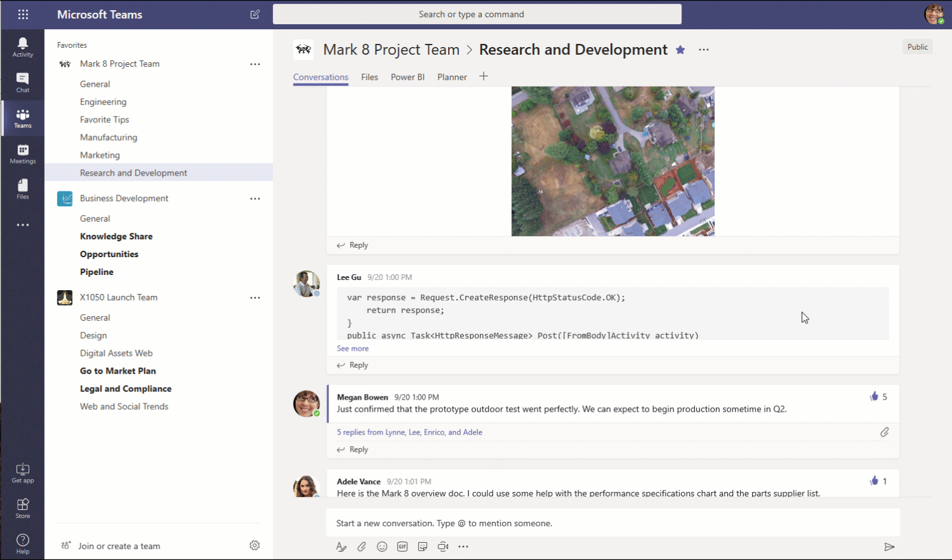Attach a file using the paperclip icon
The height and width of the screenshot is (560, 952).
click(x=361, y=546)
